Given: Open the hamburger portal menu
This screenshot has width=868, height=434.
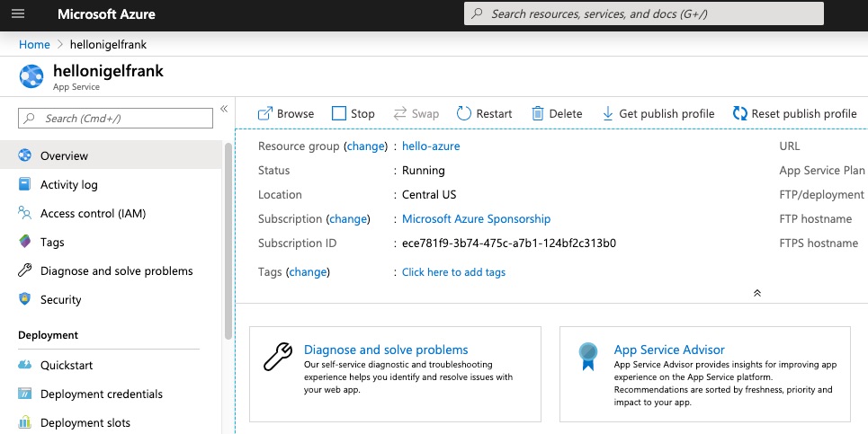Looking at the screenshot, I should coord(18,13).
